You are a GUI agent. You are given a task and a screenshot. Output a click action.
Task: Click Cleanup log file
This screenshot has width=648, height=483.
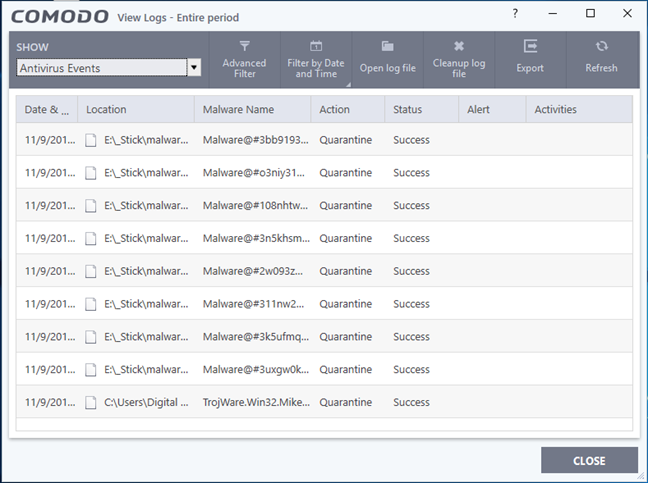click(459, 59)
